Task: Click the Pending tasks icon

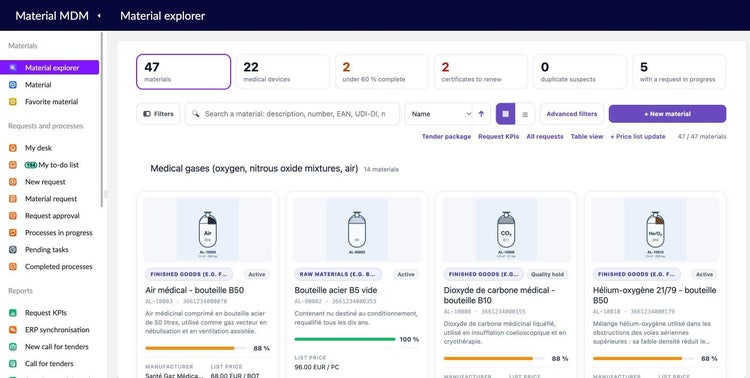Action: (x=13, y=250)
